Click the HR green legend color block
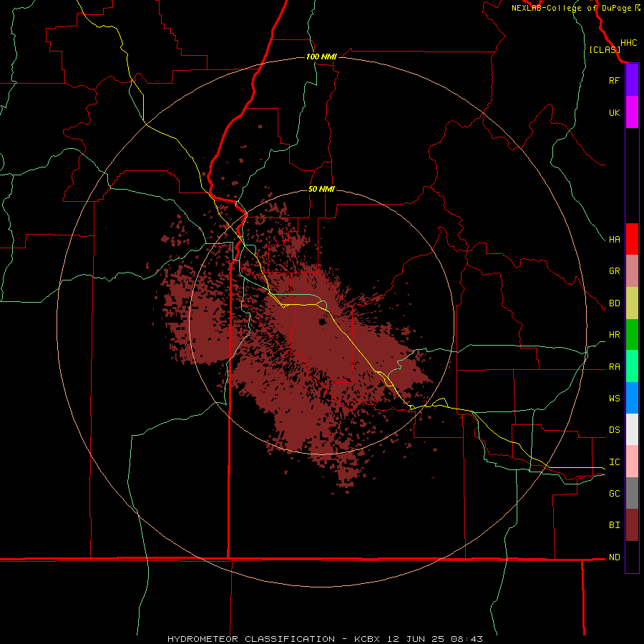Screen dimensions: 644x644 [632, 335]
